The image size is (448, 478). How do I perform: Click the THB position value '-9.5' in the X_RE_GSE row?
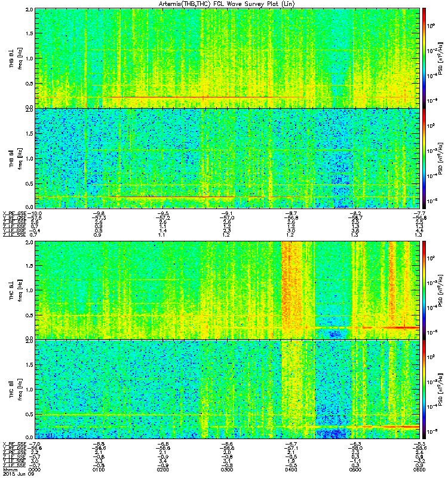click(162, 213)
